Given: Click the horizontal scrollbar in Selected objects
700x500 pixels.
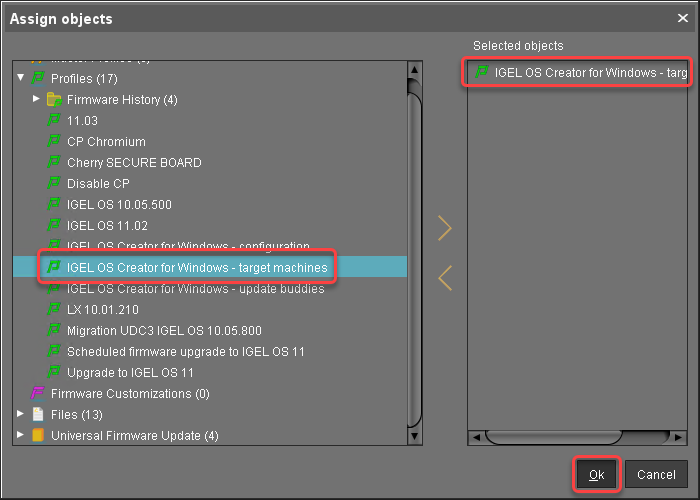Looking at the screenshot, I should pyautogui.click(x=579, y=437).
